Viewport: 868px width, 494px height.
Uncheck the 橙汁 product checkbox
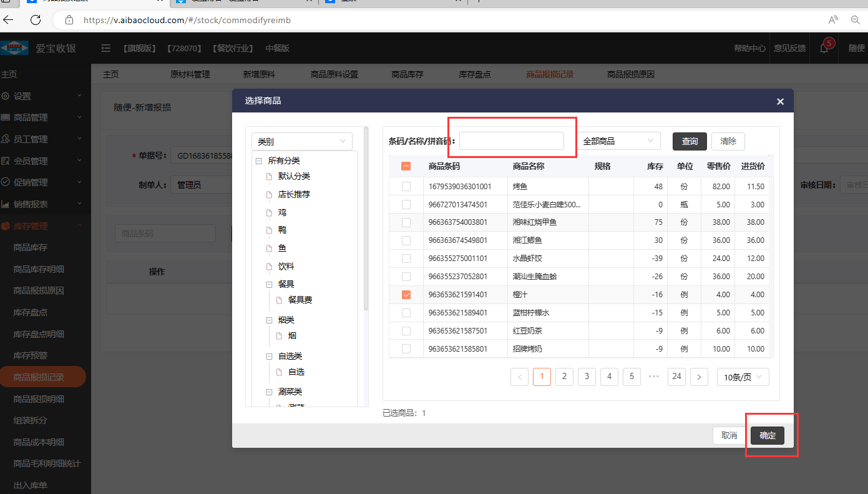(x=406, y=294)
